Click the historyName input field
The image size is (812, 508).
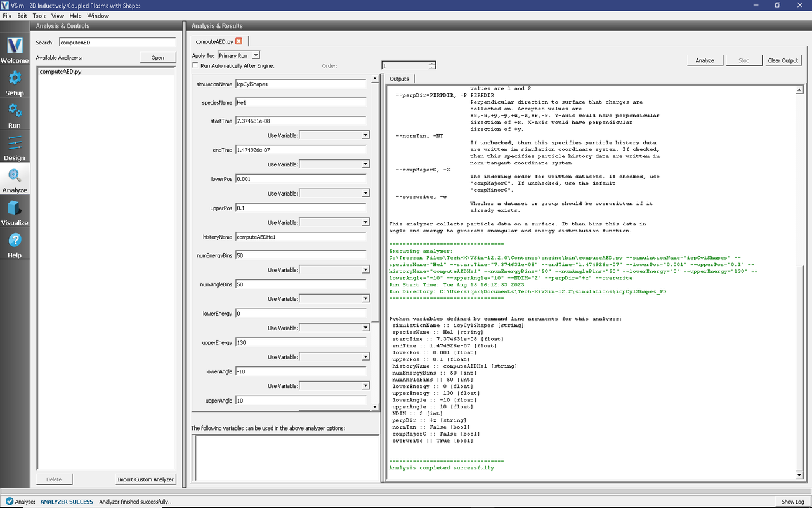click(301, 237)
